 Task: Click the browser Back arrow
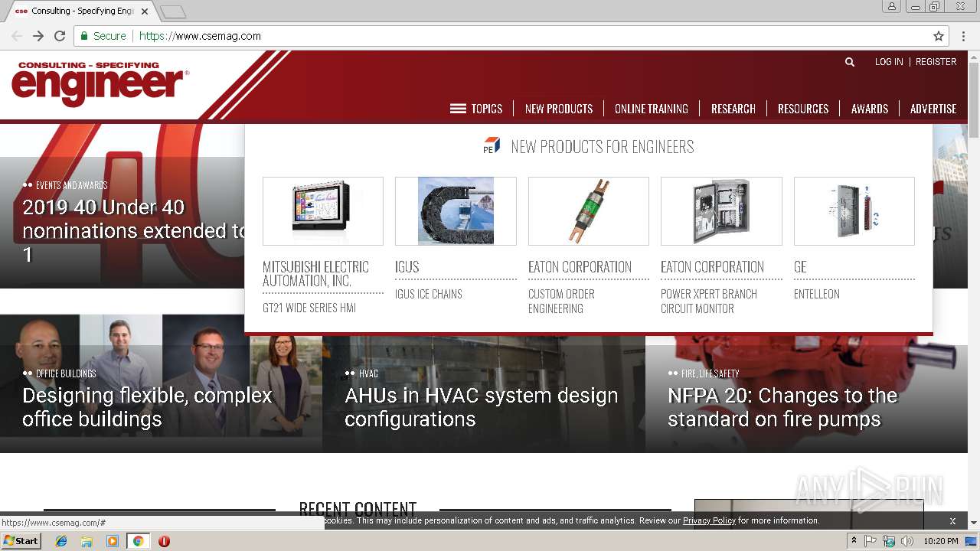click(17, 36)
